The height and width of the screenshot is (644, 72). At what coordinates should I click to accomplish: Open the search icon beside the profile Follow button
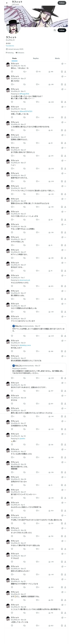[55, 30]
